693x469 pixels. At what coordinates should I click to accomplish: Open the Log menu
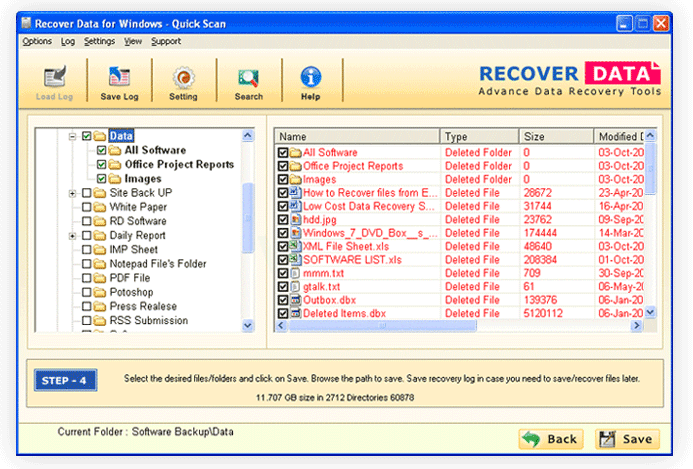point(68,41)
